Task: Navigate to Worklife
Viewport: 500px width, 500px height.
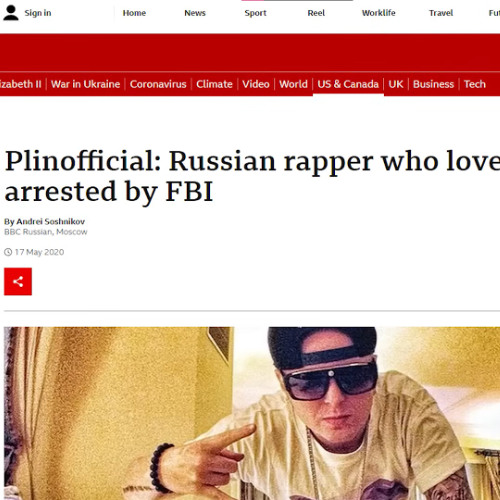Action: (x=379, y=13)
